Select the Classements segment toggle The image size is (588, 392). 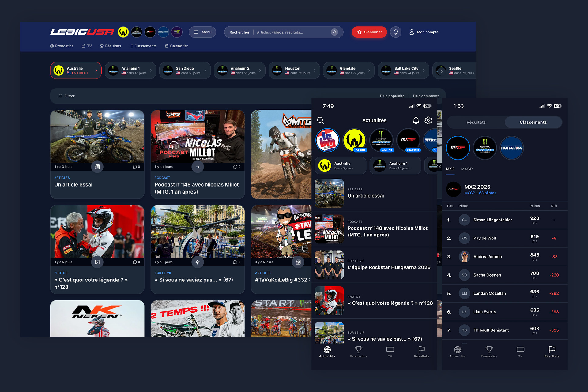pyautogui.click(x=533, y=122)
